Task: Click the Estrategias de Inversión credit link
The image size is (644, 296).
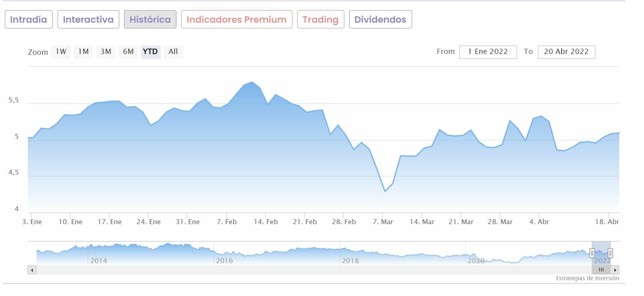Action: [x=587, y=279]
